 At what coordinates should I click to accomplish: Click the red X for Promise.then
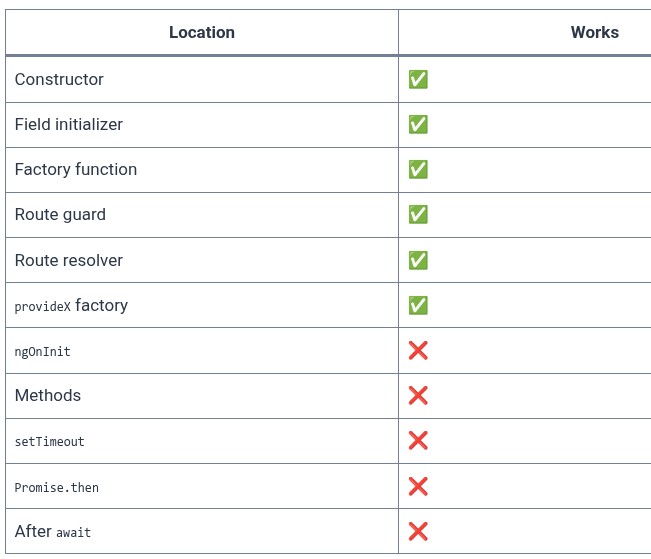[x=418, y=486]
